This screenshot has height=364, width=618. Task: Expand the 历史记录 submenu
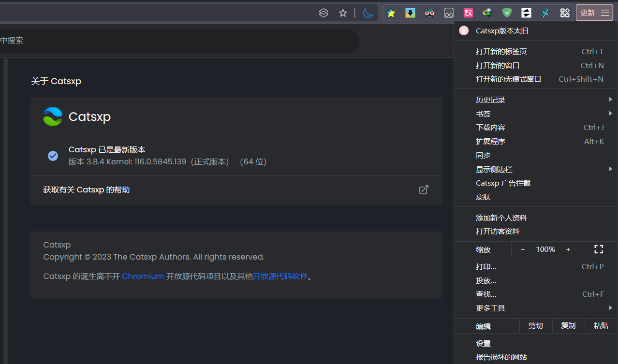coord(536,100)
